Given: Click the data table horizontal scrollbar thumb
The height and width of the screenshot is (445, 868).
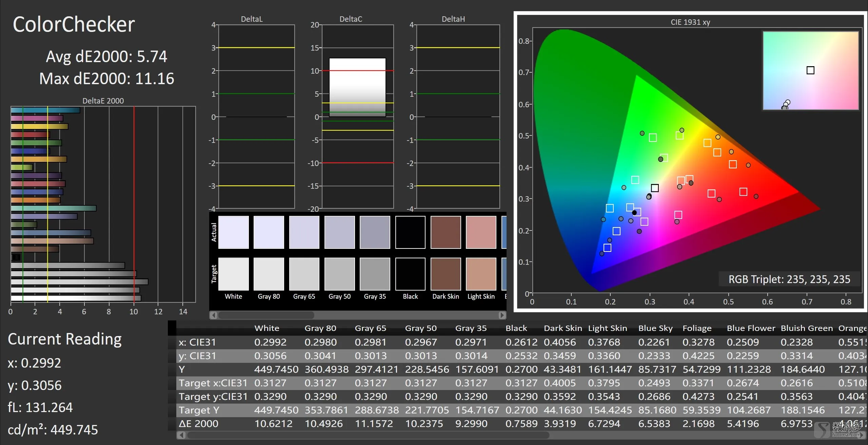Looking at the screenshot, I should tap(368, 435).
